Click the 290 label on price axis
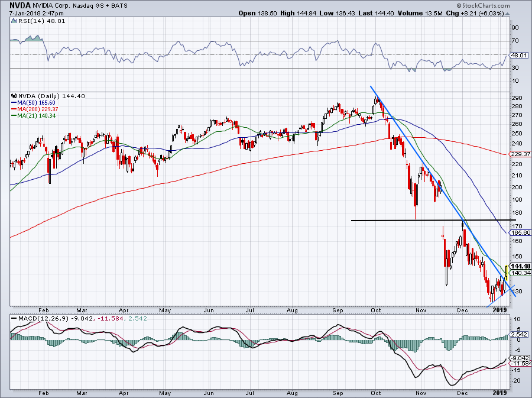The height and width of the screenshot is (398, 532). (x=517, y=98)
